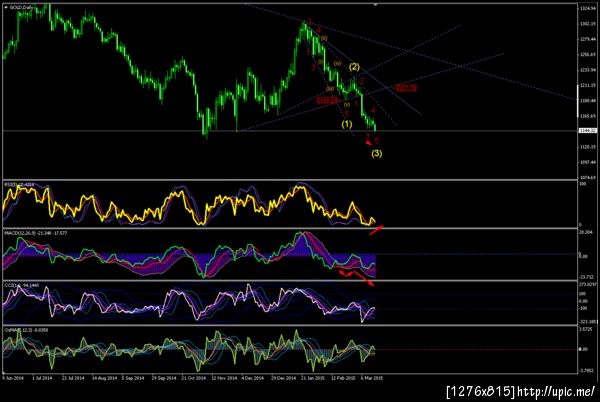600x402 pixels.
Task: Click the -23.712 MACD scale value
Action: [x=586, y=277]
